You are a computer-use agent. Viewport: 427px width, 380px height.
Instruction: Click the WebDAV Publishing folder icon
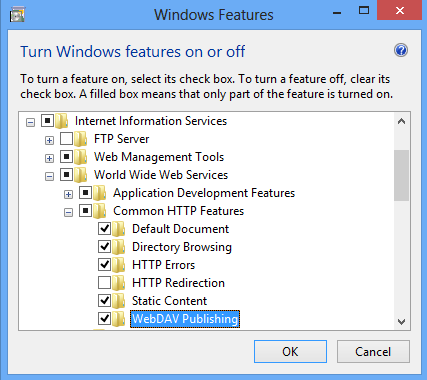119,319
